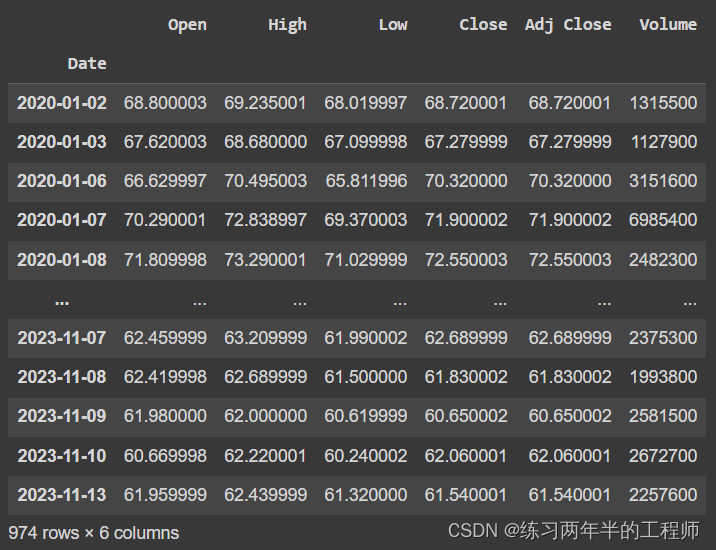Select Open value 71.809998
This screenshot has height=550, width=716.
tap(165, 260)
